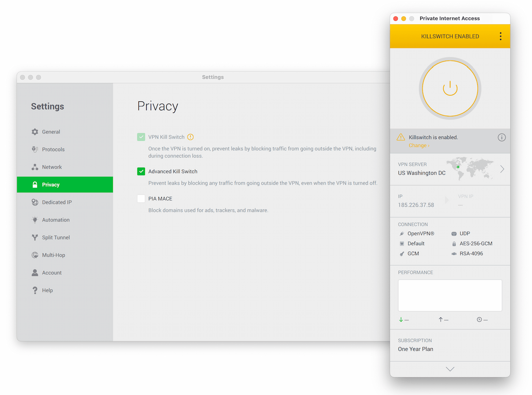Open the Account settings tab
This screenshot has height=395, width=532.
(x=65, y=273)
